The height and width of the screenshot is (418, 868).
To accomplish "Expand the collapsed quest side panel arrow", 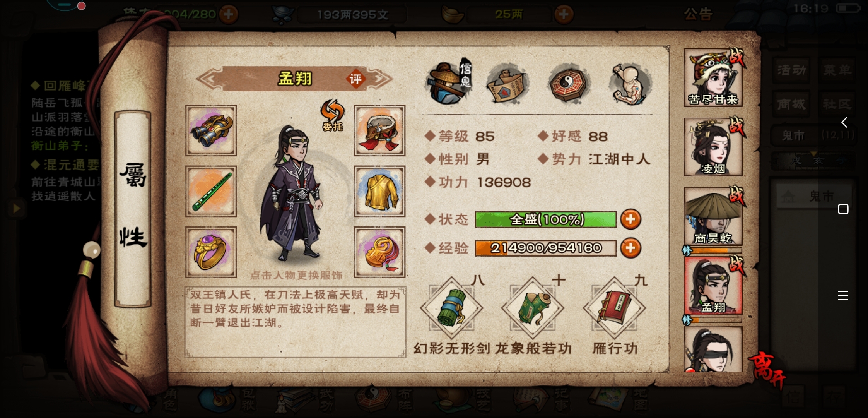I will pyautogui.click(x=16, y=209).
